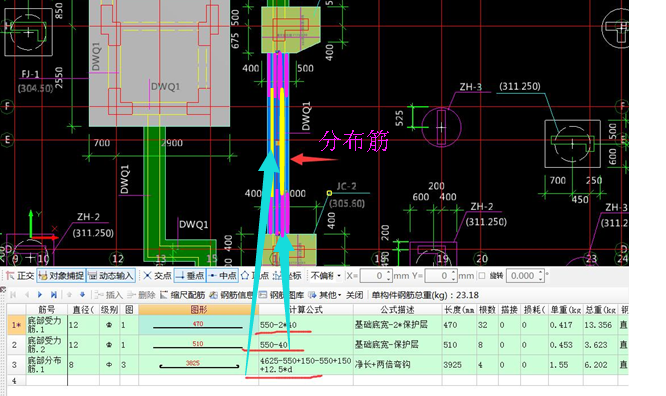Select cell 底部分布筋.1
This screenshot has height=396, width=666.
(47, 365)
